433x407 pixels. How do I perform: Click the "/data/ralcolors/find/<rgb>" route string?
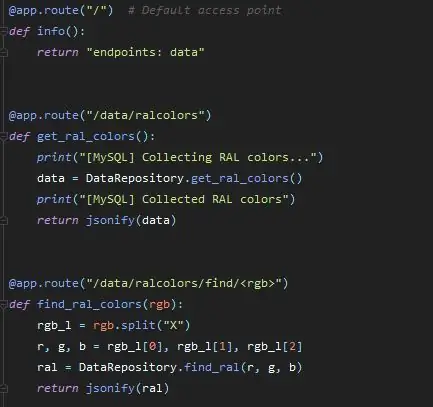pyautogui.click(x=184, y=283)
